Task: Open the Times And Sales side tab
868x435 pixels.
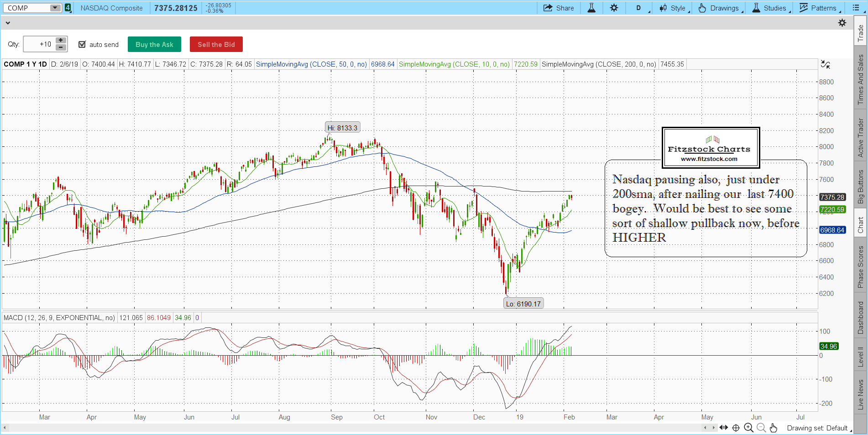Action: pos(861,79)
